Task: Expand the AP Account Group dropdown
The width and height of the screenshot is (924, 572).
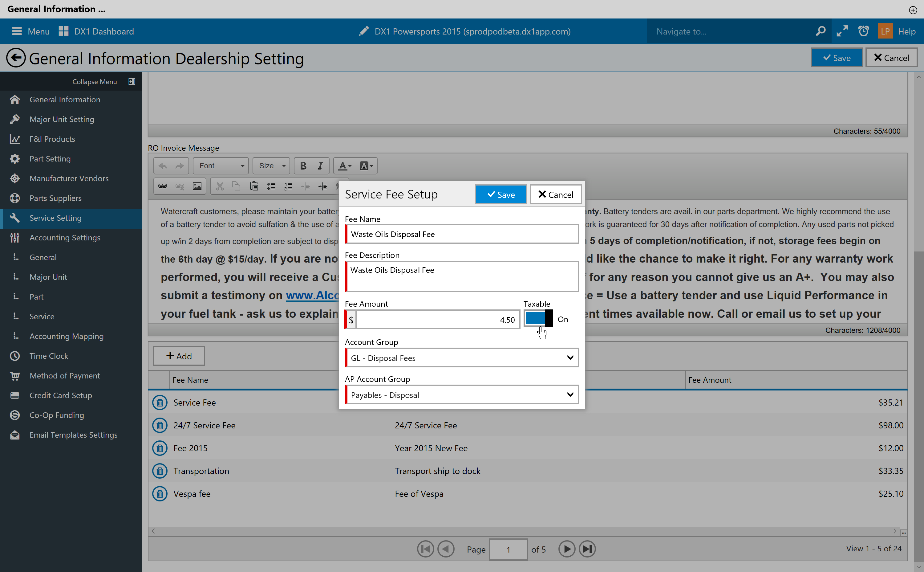Action: pyautogui.click(x=461, y=395)
